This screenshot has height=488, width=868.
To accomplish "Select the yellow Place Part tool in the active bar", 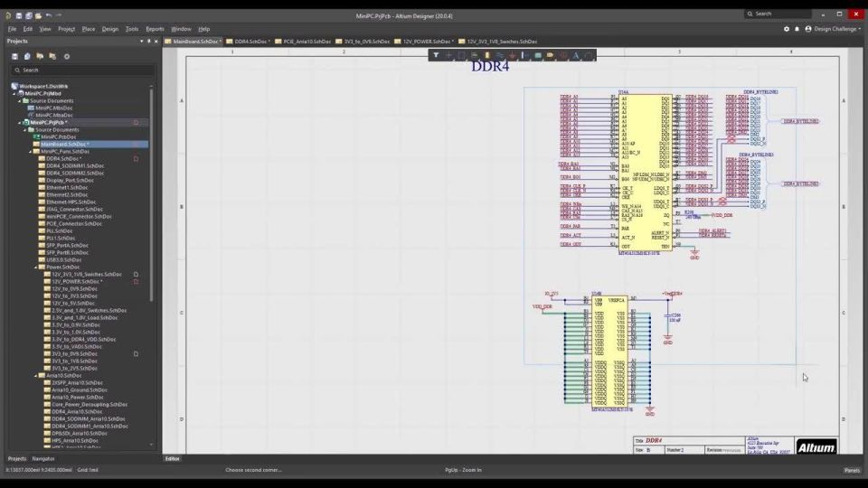I will 487,55.
